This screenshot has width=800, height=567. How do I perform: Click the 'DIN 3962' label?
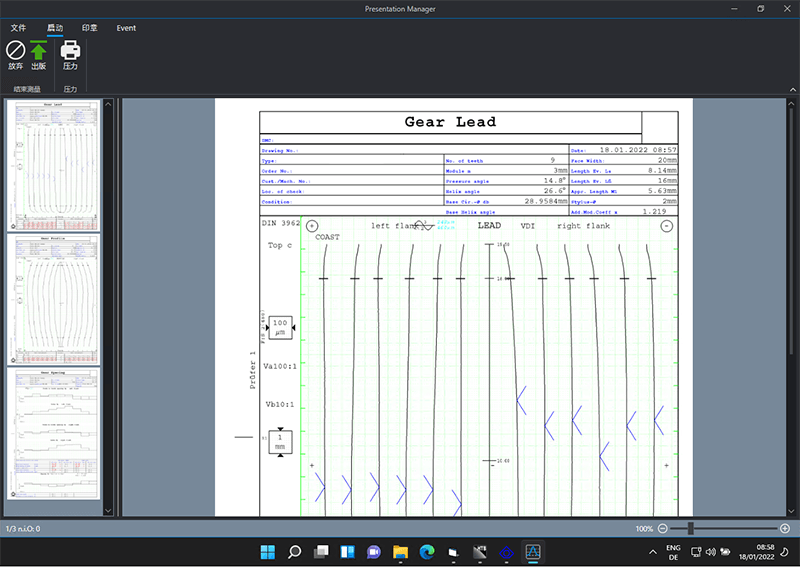281,223
